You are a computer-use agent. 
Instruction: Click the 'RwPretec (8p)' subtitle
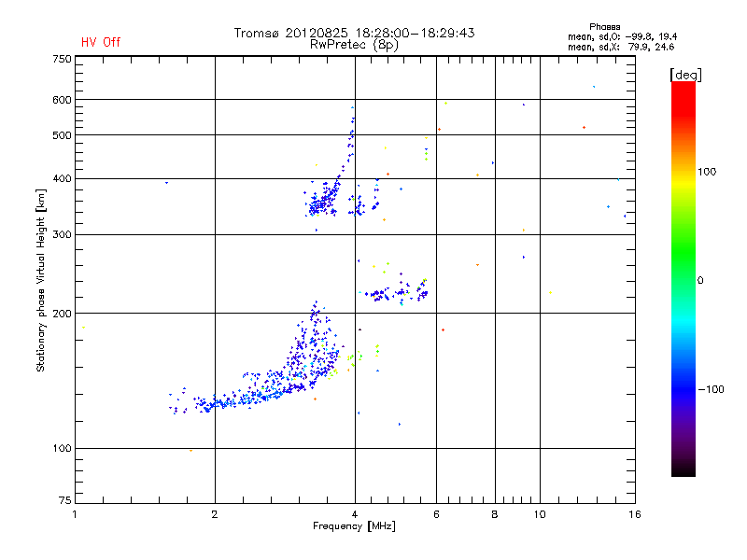(354, 45)
